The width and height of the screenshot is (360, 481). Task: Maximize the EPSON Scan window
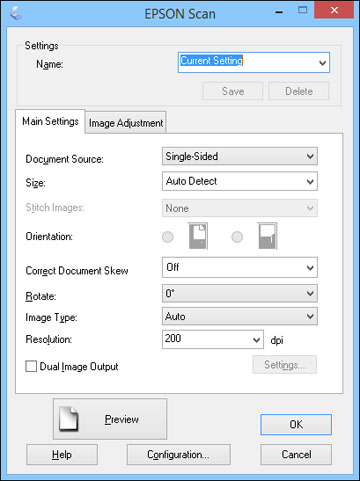click(x=302, y=10)
